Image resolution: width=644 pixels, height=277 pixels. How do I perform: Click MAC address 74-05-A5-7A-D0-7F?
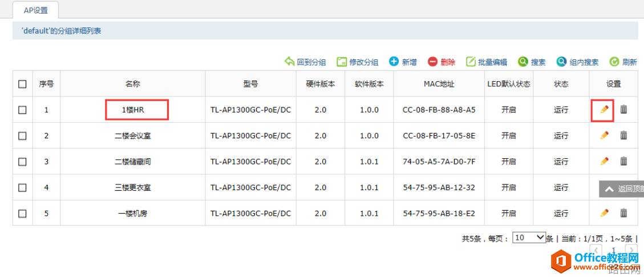point(439,162)
